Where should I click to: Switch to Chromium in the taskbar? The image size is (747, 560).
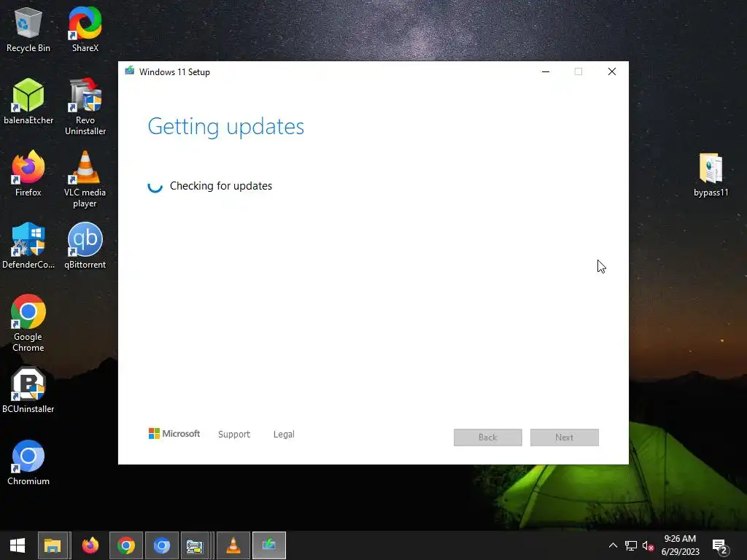coord(162,545)
